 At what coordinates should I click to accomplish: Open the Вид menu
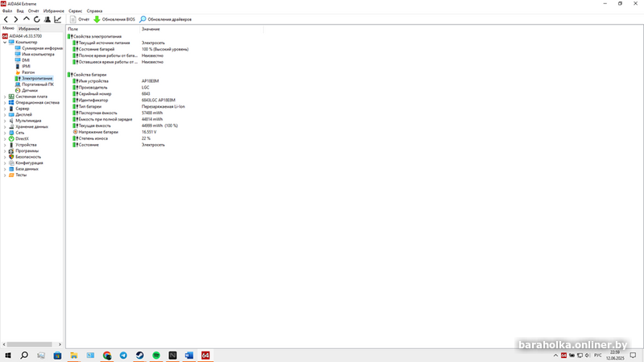pyautogui.click(x=20, y=11)
